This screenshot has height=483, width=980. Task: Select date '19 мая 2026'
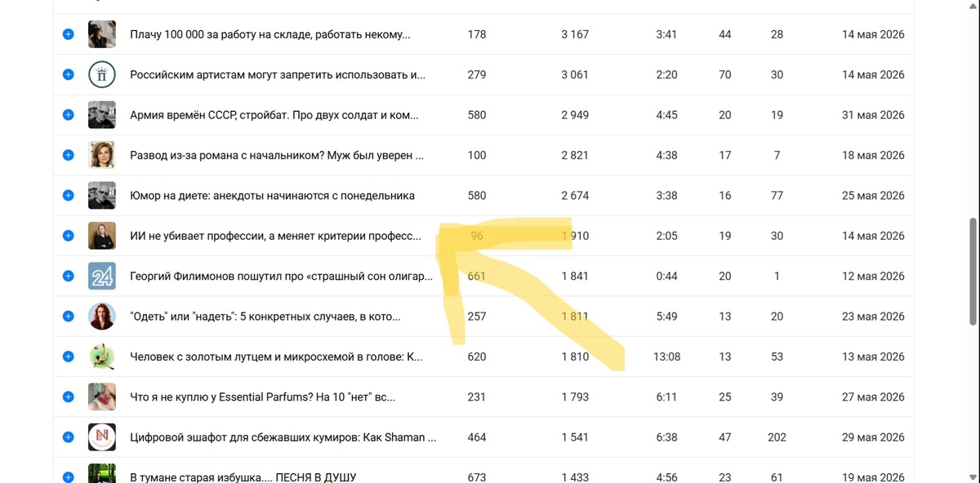pyautogui.click(x=873, y=477)
